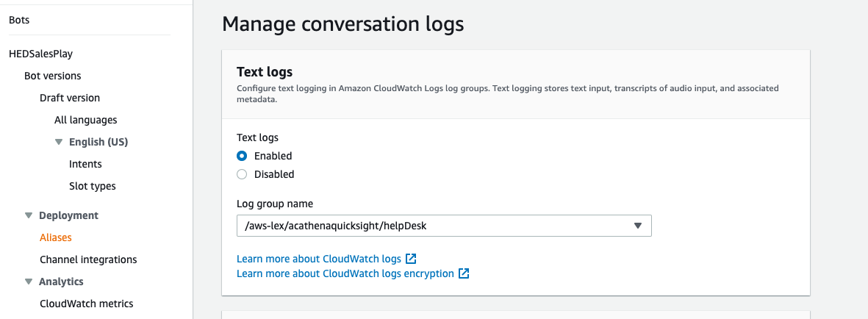Viewport: 868px width, 319px height.
Task: Click external link icon beside CloudWatch logs
Action: coord(412,259)
